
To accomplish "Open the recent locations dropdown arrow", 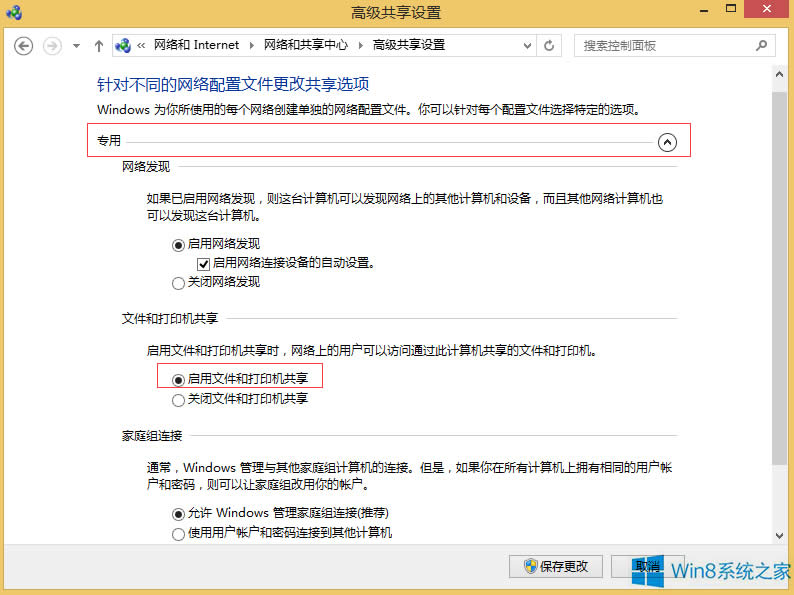I will [76, 46].
